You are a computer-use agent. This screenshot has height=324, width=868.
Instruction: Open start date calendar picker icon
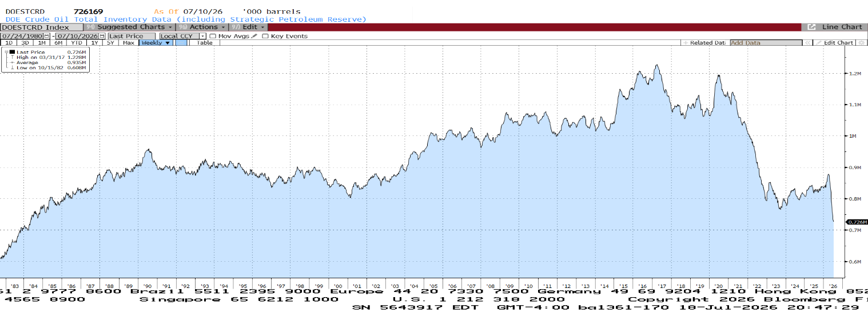(x=46, y=36)
